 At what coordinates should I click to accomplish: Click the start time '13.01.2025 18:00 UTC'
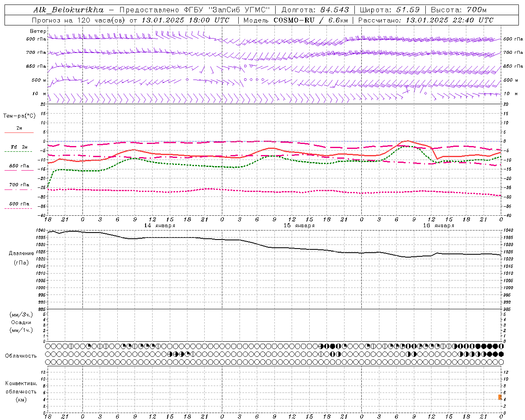[x=185, y=20]
